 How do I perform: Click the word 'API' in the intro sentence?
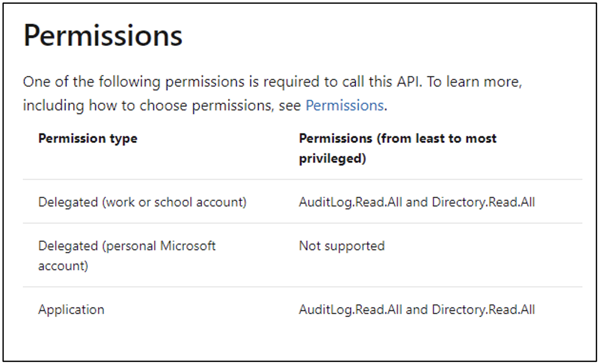click(x=410, y=82)
